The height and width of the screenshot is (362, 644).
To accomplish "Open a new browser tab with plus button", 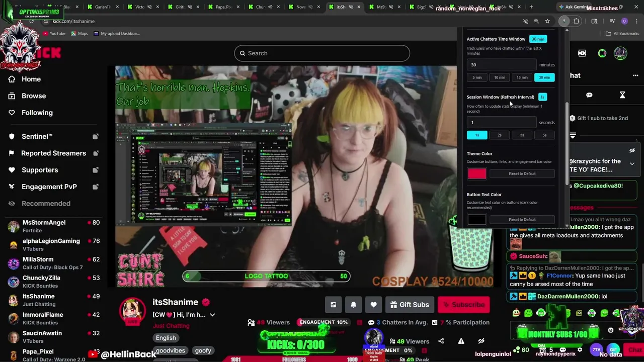I will [531, 7].
